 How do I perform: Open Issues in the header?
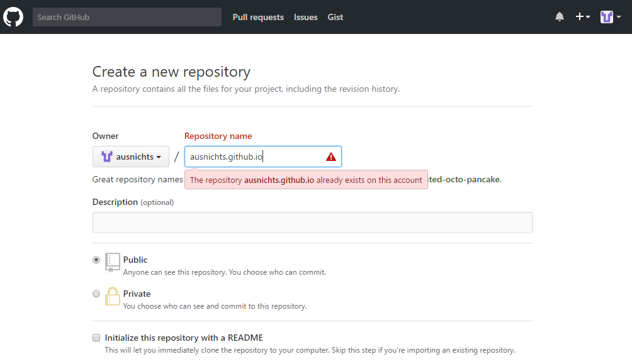(x=305, y=17)
